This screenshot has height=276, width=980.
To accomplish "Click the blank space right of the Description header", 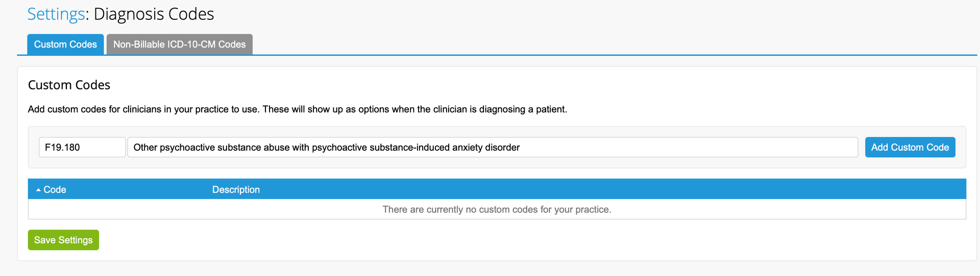I will pyautogui.click(x=612, y=190).
